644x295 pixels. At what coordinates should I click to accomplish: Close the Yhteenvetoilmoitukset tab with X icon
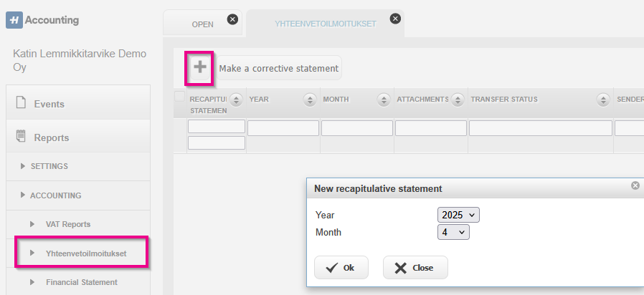coord(395,19)
